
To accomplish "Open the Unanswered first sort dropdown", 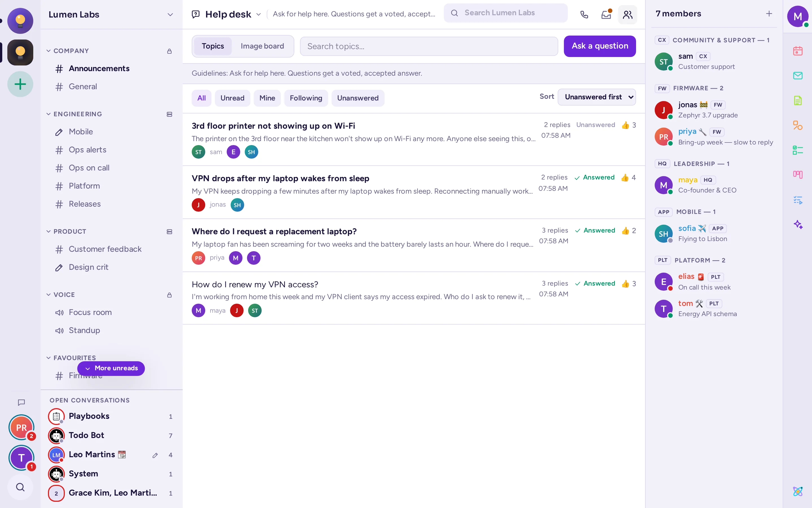I will pos(597,97).
